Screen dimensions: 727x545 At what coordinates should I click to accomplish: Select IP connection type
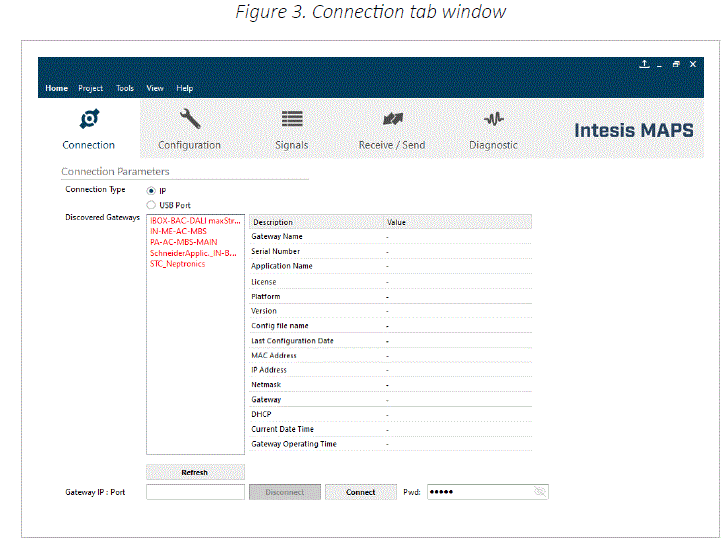pos(151,190)
